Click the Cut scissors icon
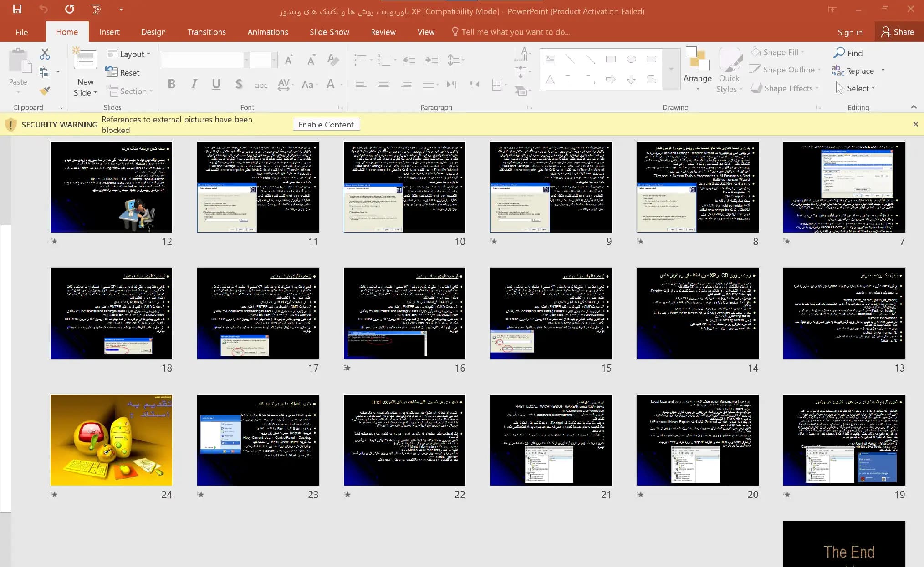Viewport: 924px width, 567px height. click(x=45, y=54)
